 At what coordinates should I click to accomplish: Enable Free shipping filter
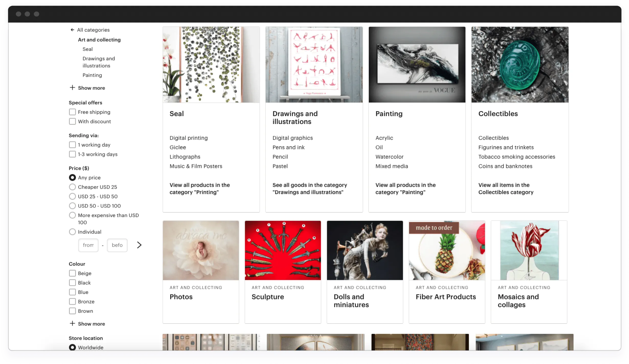click(72, 111)
